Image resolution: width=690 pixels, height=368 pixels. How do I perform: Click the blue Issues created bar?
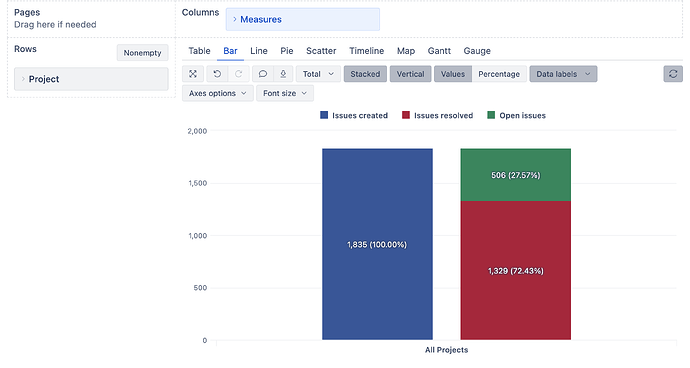377,244
